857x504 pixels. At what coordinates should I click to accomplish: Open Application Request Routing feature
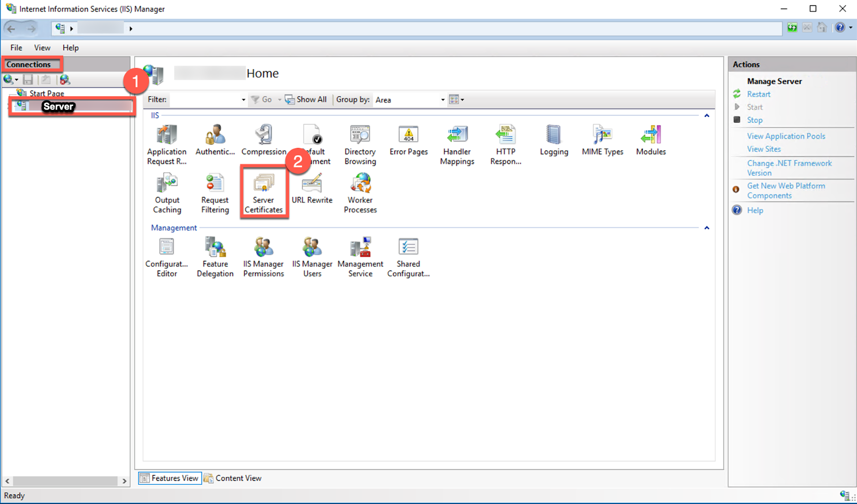167,145
